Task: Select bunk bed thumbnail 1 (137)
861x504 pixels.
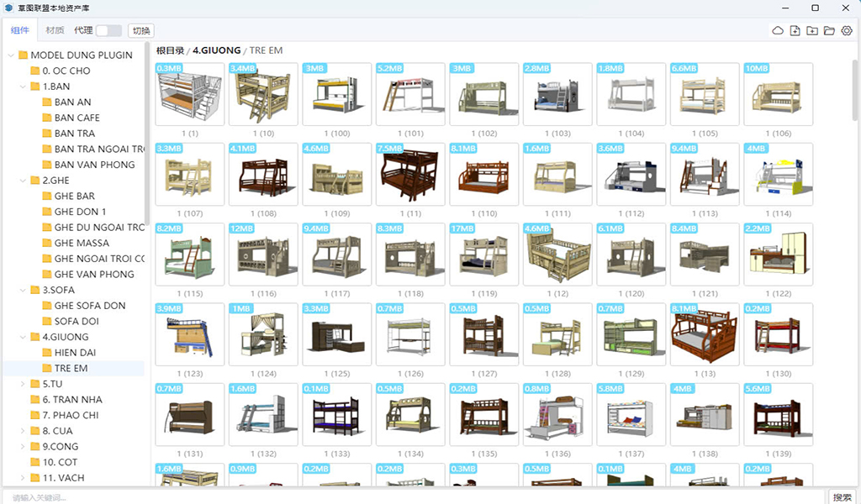Action: pos(631,415)
